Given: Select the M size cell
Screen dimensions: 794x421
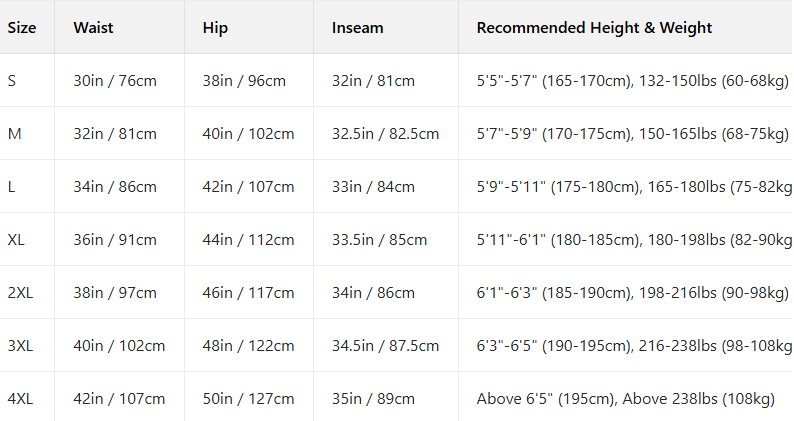Looking at the screenshot, I should click(14, 134).
